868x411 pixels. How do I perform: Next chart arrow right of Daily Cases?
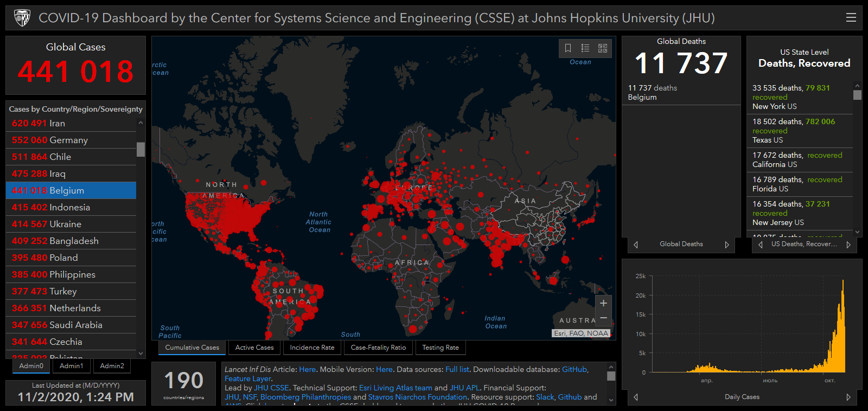(848, 397)
